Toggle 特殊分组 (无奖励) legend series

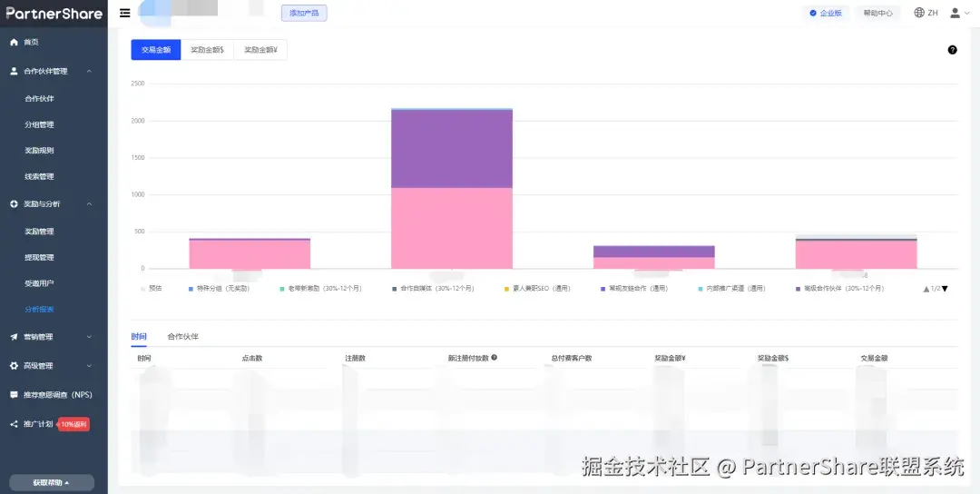point(219,289)
